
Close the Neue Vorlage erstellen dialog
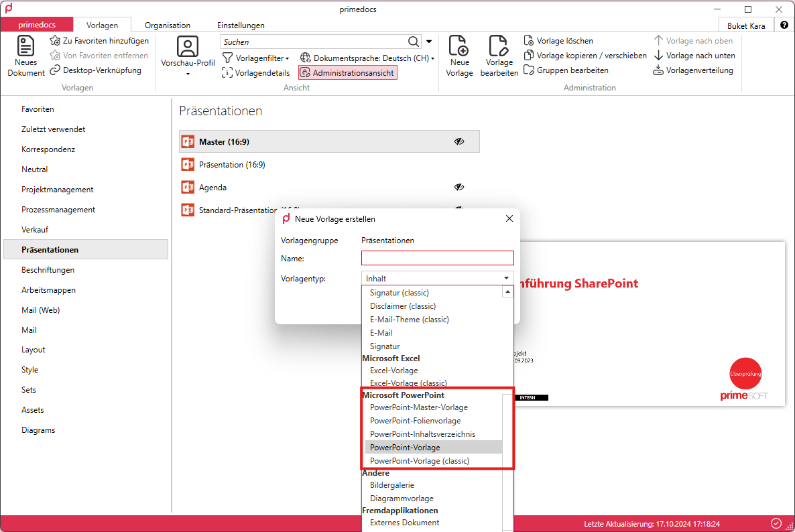pos(509,218)
